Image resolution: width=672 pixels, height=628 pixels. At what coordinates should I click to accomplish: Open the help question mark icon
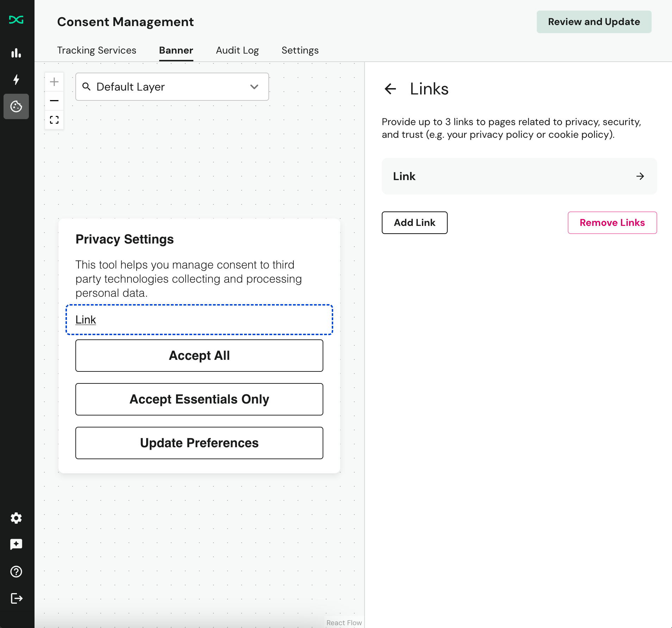pos(16,571)
